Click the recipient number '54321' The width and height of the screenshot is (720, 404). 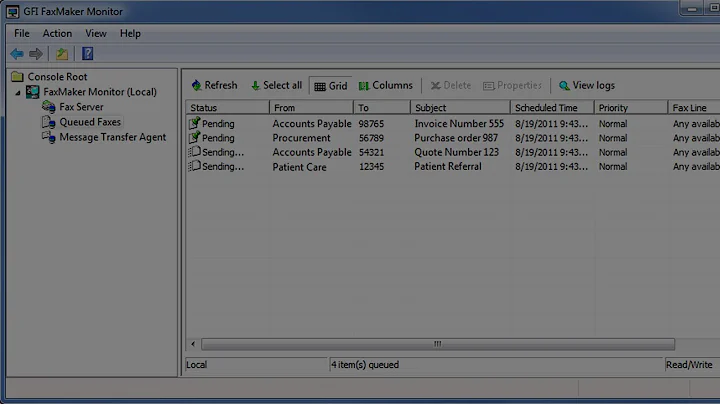(x=371, y=152)
